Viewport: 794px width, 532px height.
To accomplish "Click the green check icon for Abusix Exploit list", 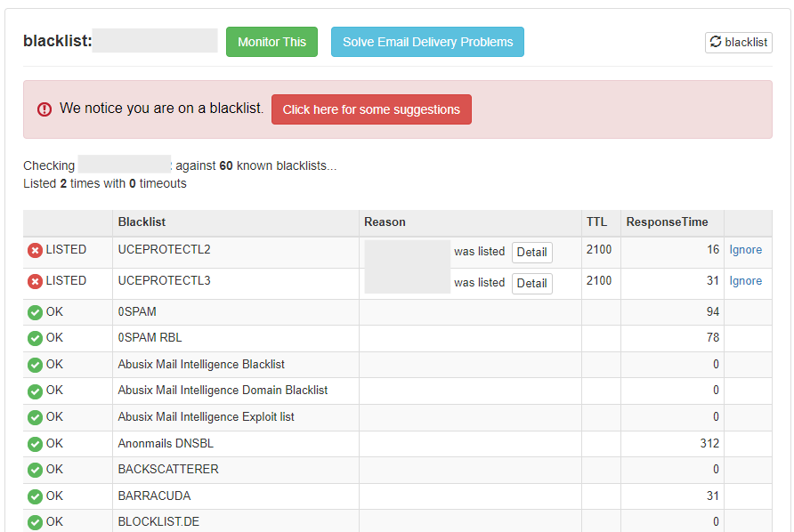I will click(35, 417).
